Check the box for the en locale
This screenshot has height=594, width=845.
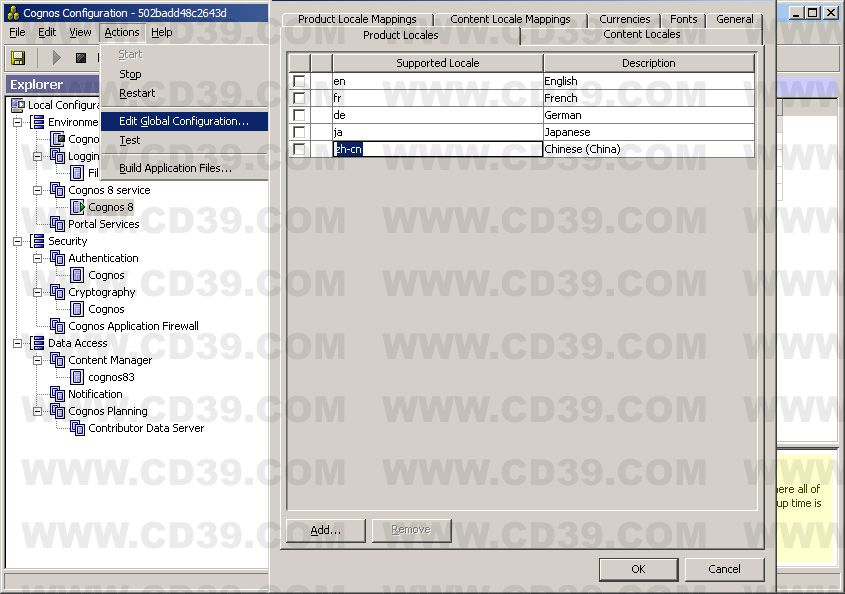(x=299, y=81)
